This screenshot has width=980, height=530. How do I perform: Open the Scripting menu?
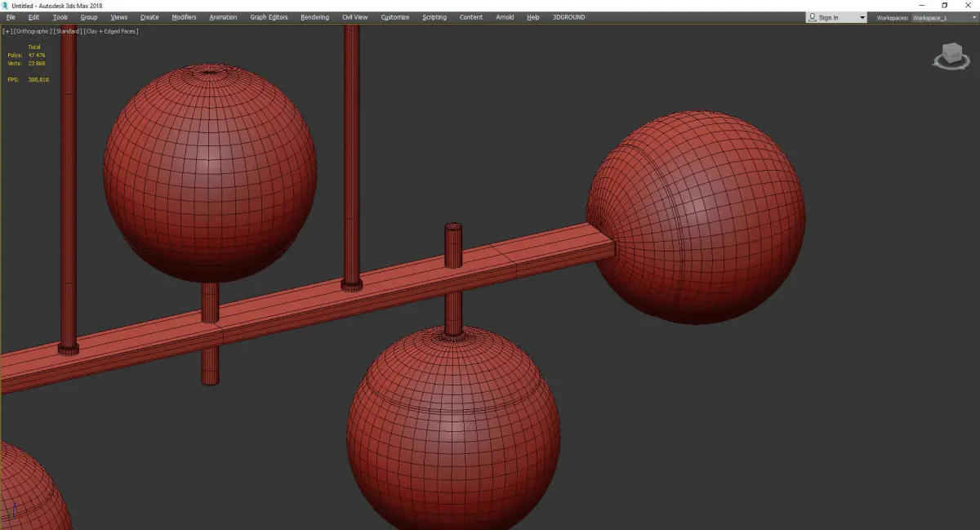click(x=434, y=17)
